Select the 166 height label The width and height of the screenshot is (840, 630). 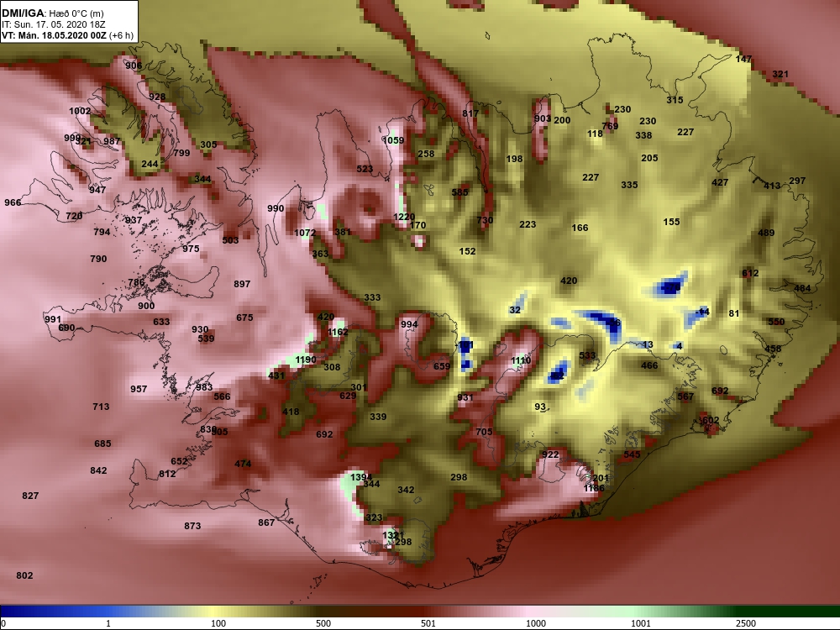click(580, 228)
